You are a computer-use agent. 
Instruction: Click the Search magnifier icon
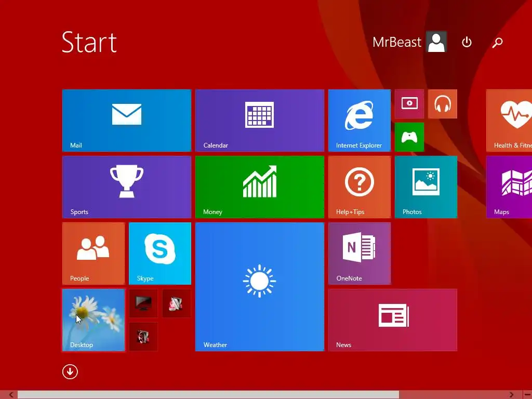tap(497, 43)
